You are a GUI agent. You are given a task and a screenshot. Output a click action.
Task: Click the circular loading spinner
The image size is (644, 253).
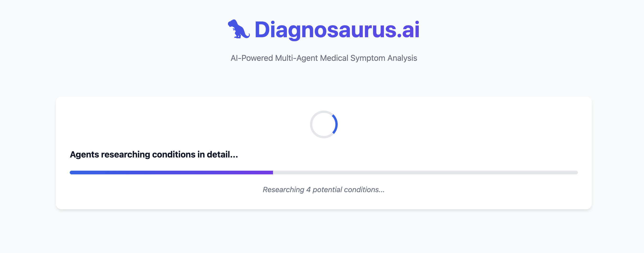point(324,124)
